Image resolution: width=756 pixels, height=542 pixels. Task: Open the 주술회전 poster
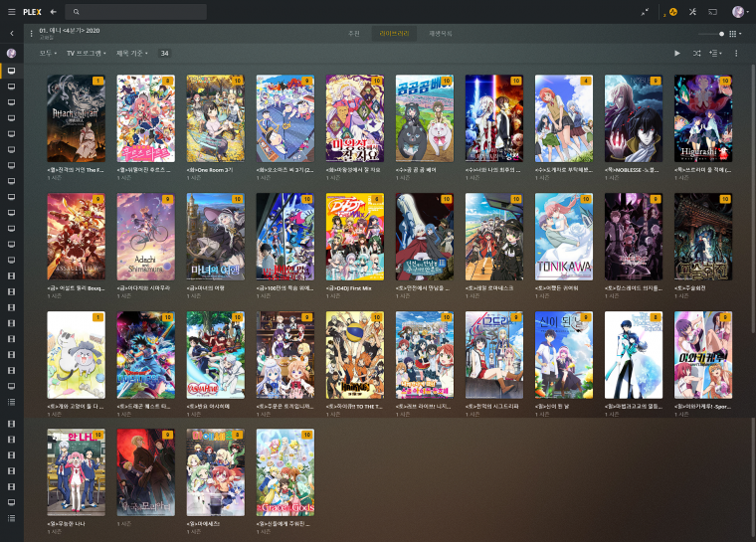tap(703, 237)
